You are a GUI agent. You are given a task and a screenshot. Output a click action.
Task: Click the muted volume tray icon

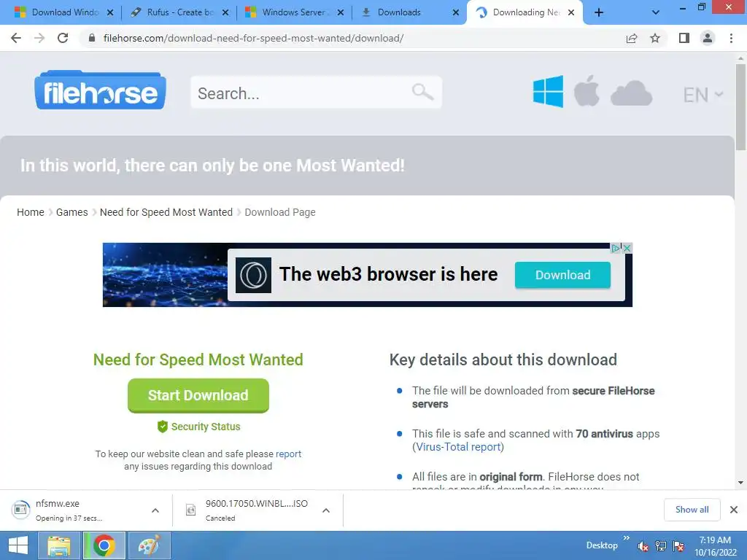pos(643,546)
